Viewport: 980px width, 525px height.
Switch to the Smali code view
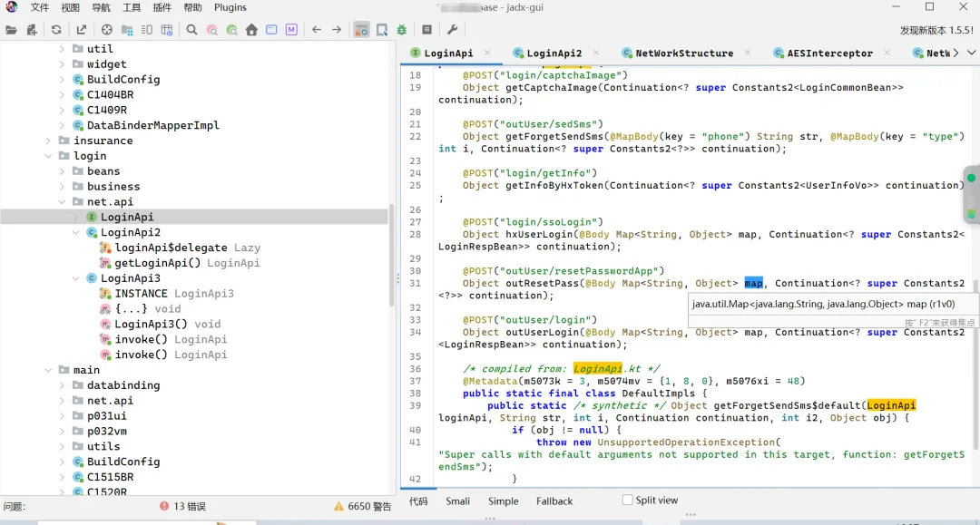coord(458,501)
